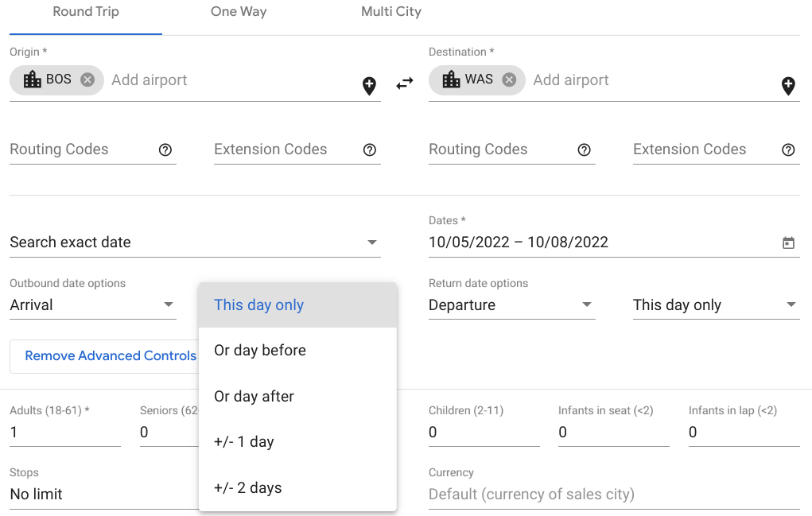Click the Remove Advanced Controls button
This screenshot has height=516, width=812.
(x=110, y=356)
